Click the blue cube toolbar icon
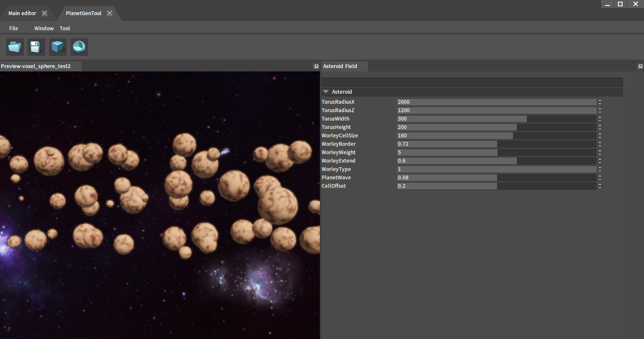 [x=58, y=47]
